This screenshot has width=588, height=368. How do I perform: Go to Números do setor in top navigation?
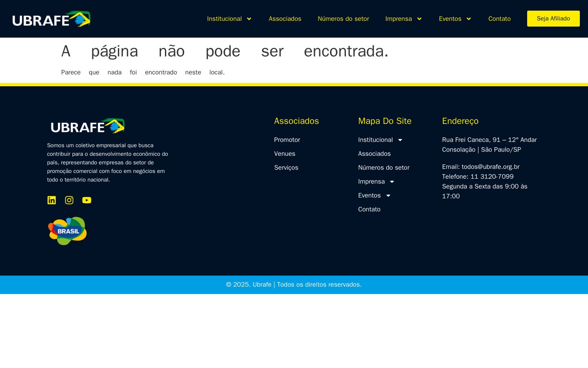(x=343, y=19)
